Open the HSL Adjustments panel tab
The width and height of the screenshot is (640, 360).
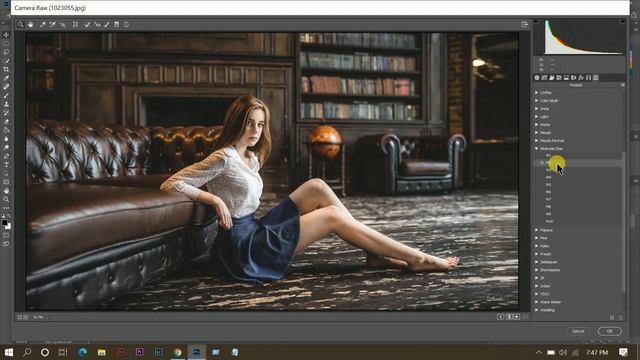click(x=559, y=78)
